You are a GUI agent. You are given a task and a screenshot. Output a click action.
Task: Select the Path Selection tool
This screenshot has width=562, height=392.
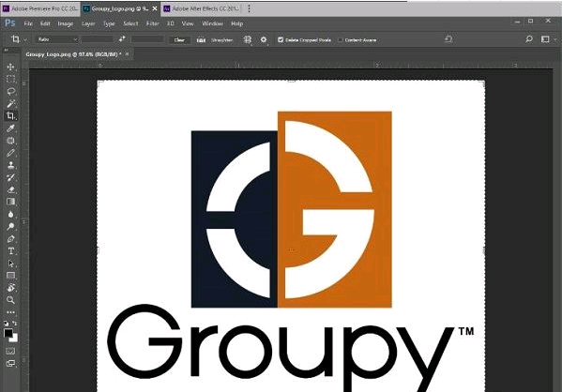pos(10,264)
